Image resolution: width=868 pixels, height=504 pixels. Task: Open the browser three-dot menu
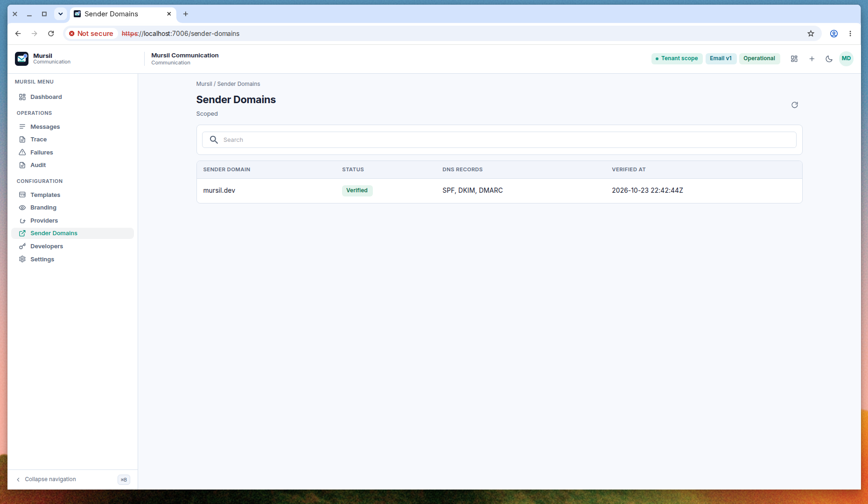(x=850, y=34)
